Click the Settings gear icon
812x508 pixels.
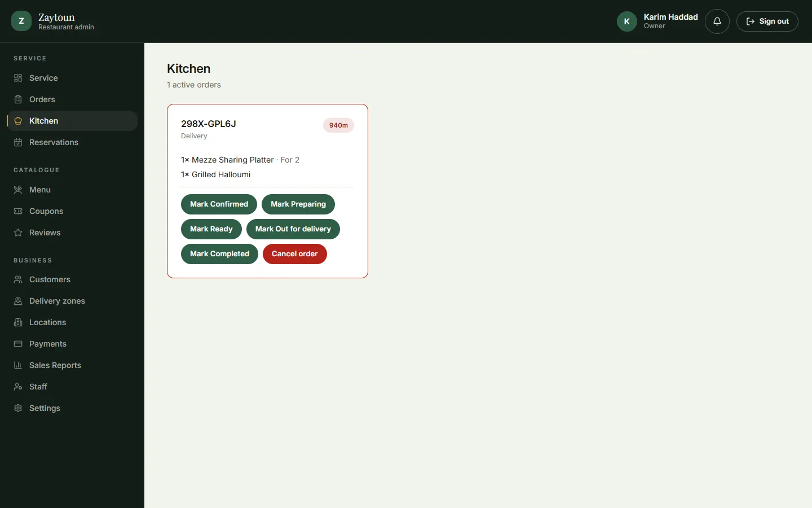click(x=18, y=408)
